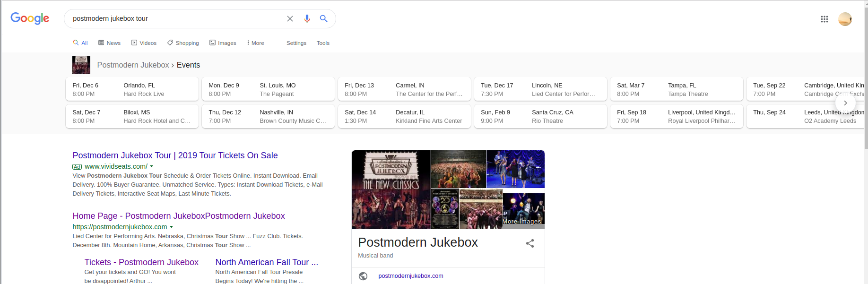
Task: Click the search input field
Action: click(x=175, y=18)
